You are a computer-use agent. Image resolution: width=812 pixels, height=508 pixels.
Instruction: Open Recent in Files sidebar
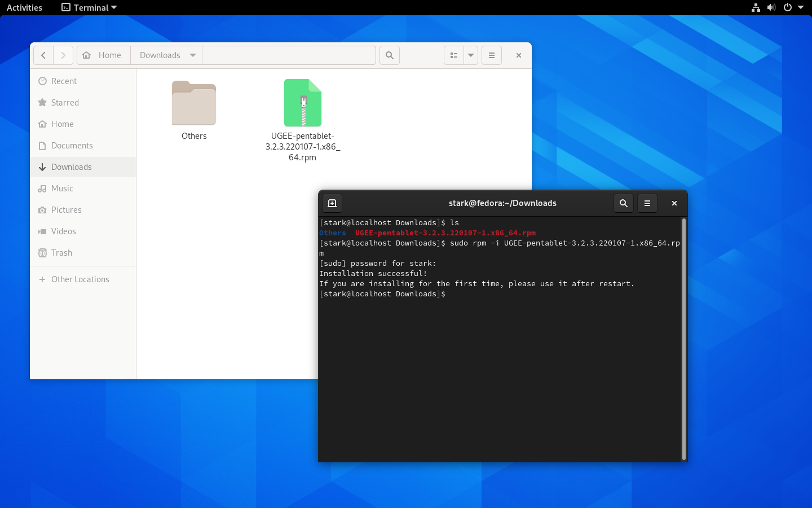pos(83,81)
